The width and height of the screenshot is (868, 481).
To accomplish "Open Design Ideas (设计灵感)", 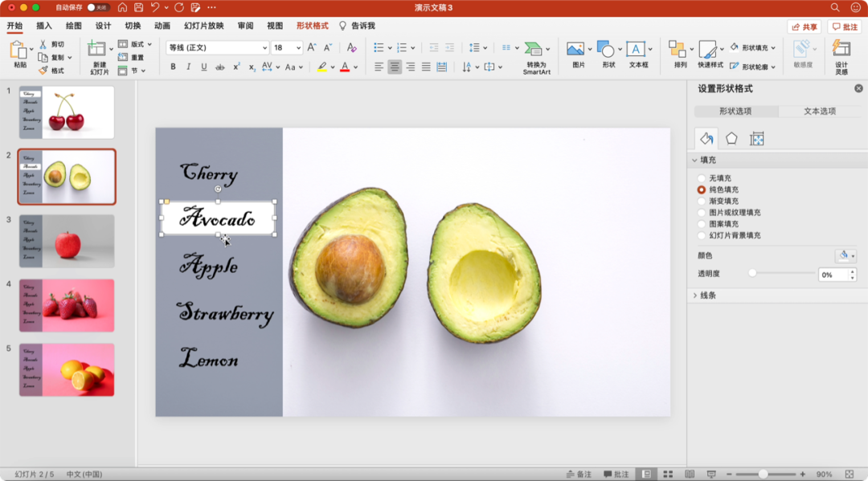I will pos(841,49).
